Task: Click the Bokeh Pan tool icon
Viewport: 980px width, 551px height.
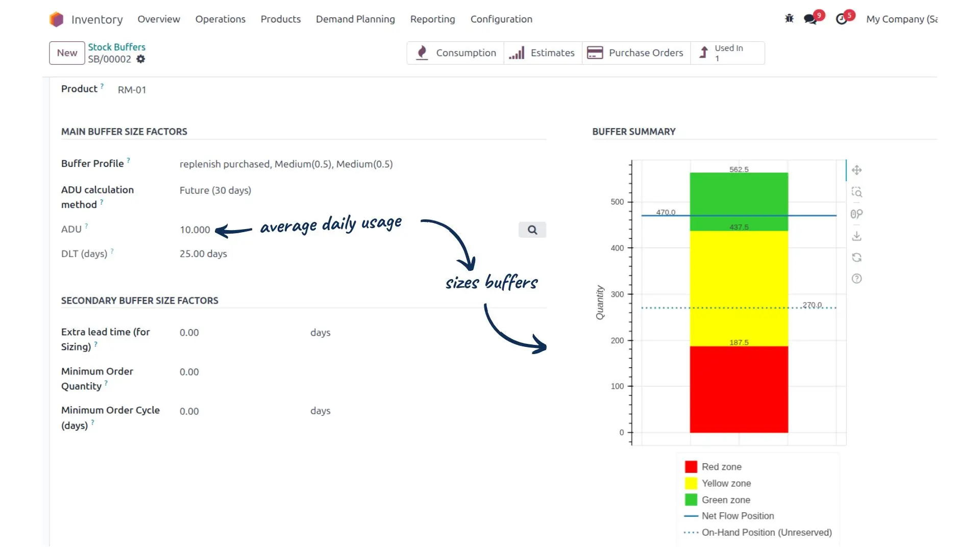Action: tap(856, 170)
